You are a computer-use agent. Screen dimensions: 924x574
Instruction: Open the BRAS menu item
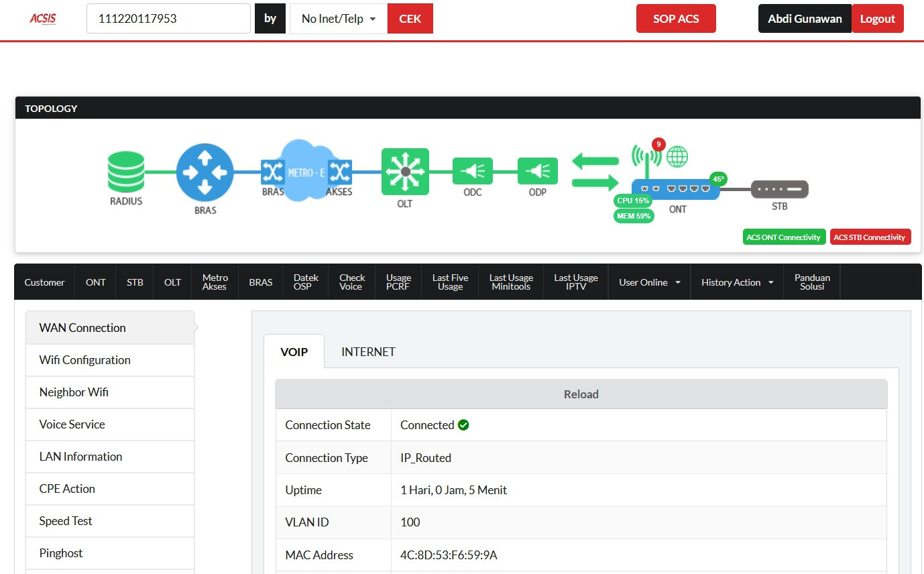point(261,282)
